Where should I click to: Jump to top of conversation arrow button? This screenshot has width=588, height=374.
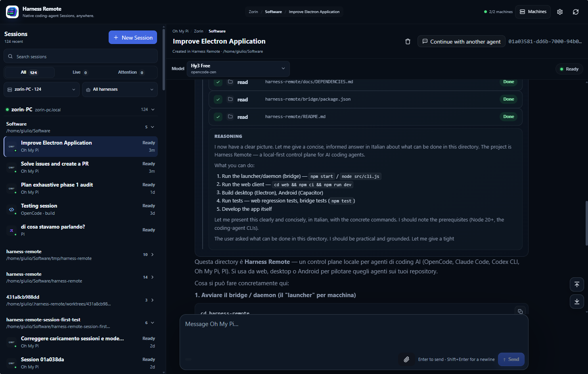pyautogui.click(x=577, y=284)
